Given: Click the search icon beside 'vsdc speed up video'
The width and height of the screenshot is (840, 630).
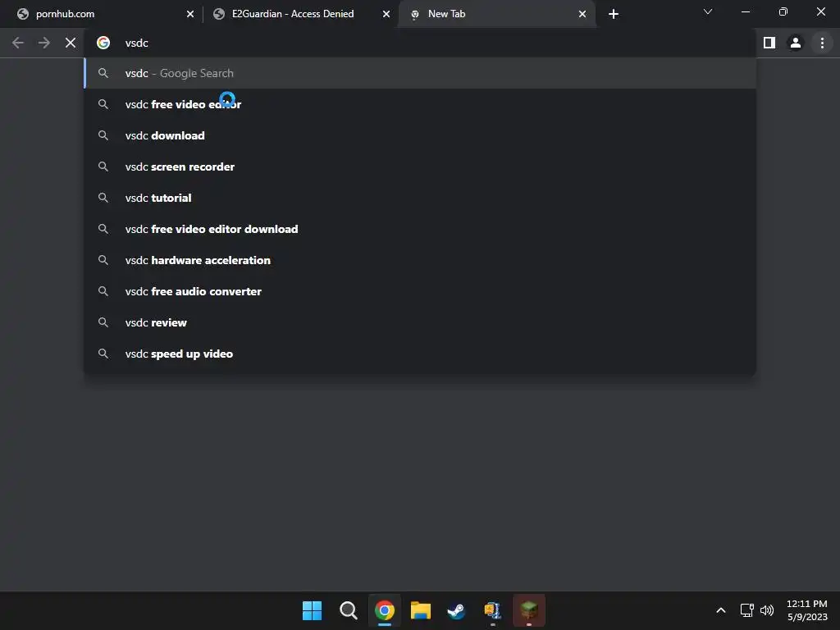Looking at the screenshot, I should pyautogui.click(x=103, y=354).
